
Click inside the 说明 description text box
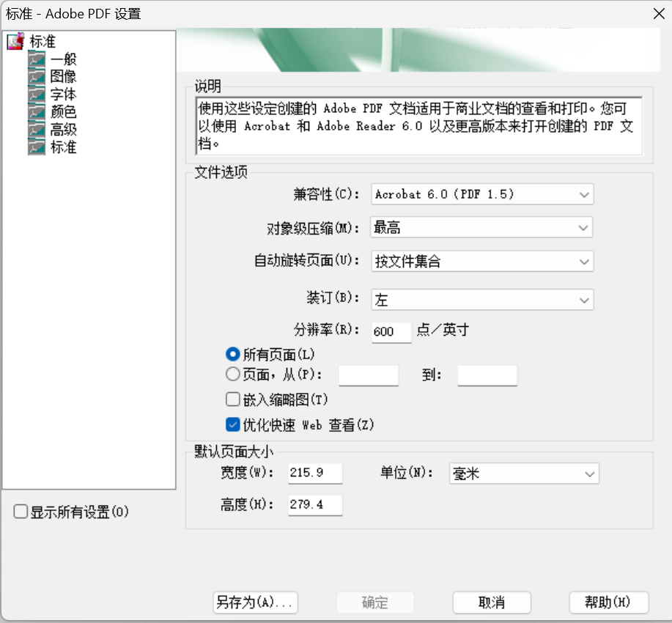418,126
